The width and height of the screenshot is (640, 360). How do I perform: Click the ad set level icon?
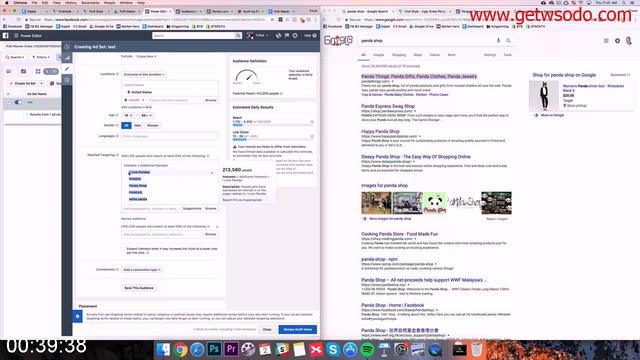pos(23,71)
